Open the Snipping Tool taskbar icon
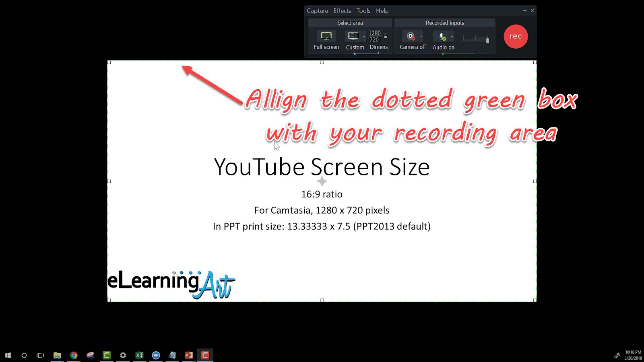Screen dimensions: 644x362 pyautogui.click(x=90, y=355)
